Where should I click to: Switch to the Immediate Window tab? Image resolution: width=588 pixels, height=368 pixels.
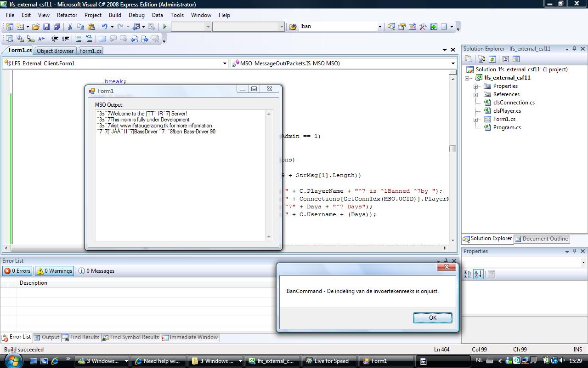[190, 337]
